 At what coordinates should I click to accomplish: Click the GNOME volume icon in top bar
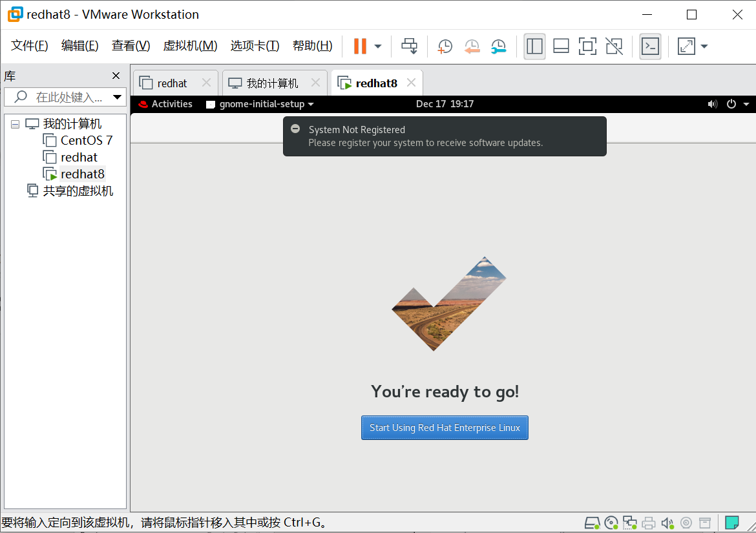tap(712, 104)
